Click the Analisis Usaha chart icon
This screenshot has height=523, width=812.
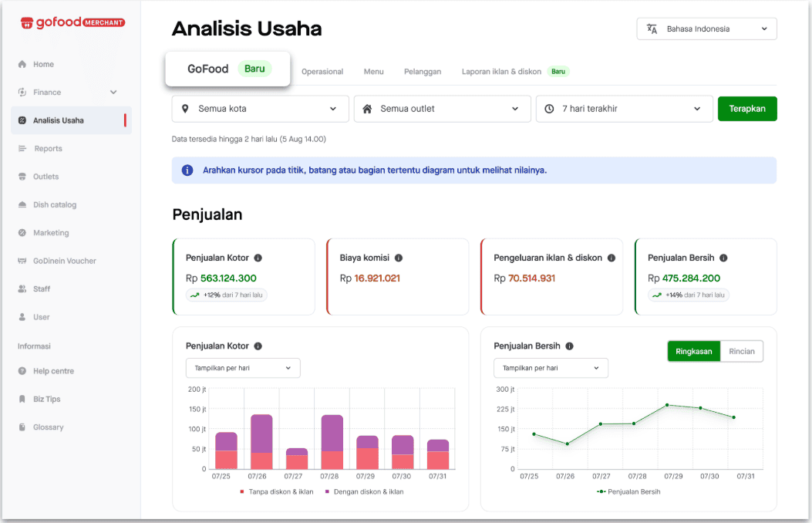pyautogui.click(x=22, y=120)
